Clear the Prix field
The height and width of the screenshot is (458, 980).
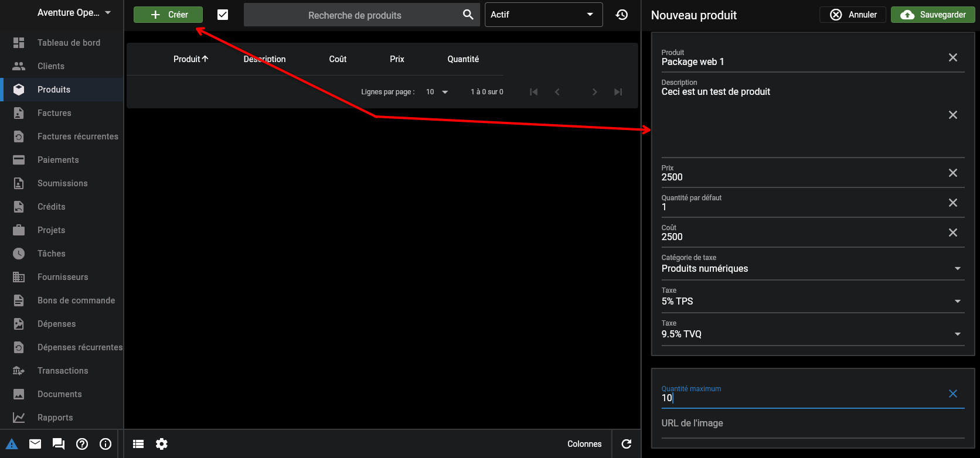tap(953, 173)
